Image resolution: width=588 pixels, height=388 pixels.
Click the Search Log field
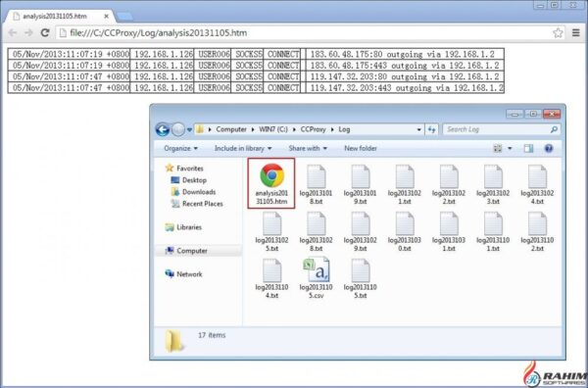point(496,129)
